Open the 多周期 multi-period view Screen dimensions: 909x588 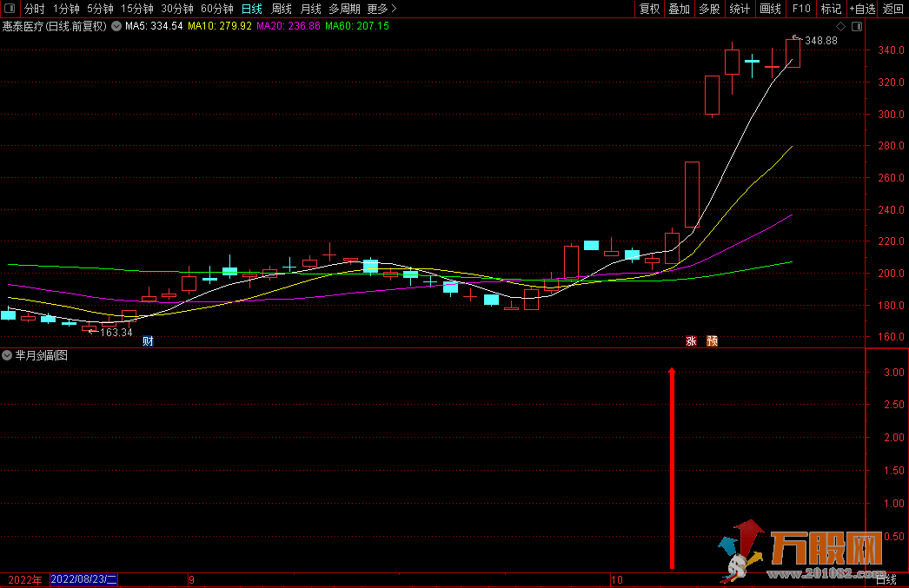[344, 9]
